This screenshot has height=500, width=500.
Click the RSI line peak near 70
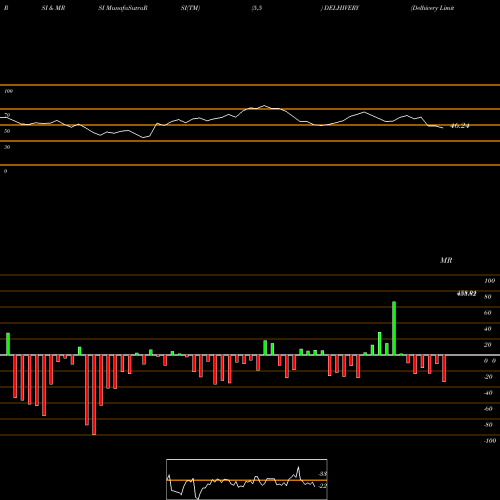point(264,106)
